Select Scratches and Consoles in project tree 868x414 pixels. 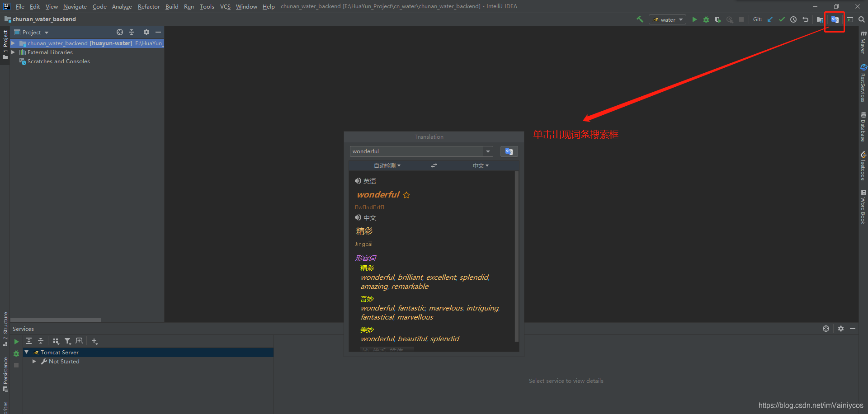58,61
